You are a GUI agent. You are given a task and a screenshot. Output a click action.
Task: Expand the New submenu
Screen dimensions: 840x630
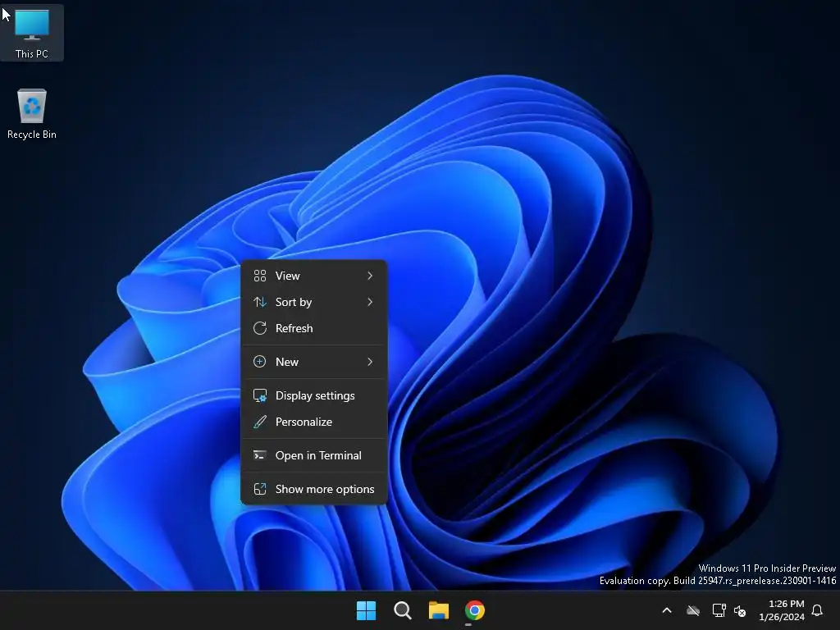coord(314,362)
